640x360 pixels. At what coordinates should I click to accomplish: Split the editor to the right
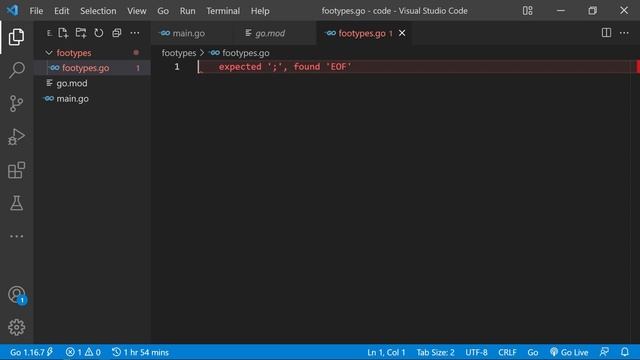pos(607,33)
